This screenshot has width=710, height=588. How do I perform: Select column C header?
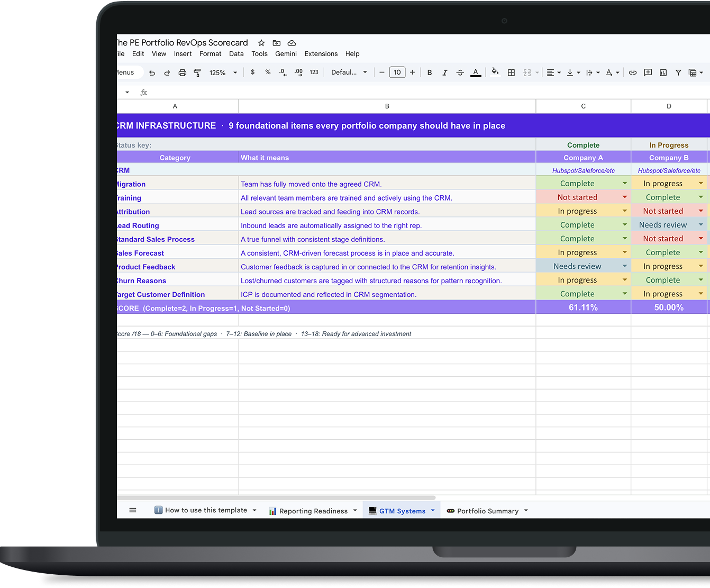coord(584,106)
